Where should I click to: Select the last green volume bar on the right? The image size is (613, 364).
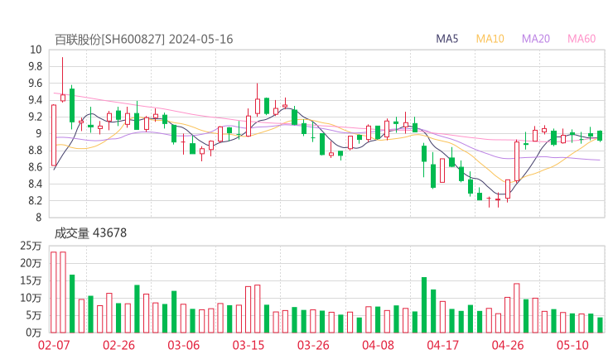point(600,325)
